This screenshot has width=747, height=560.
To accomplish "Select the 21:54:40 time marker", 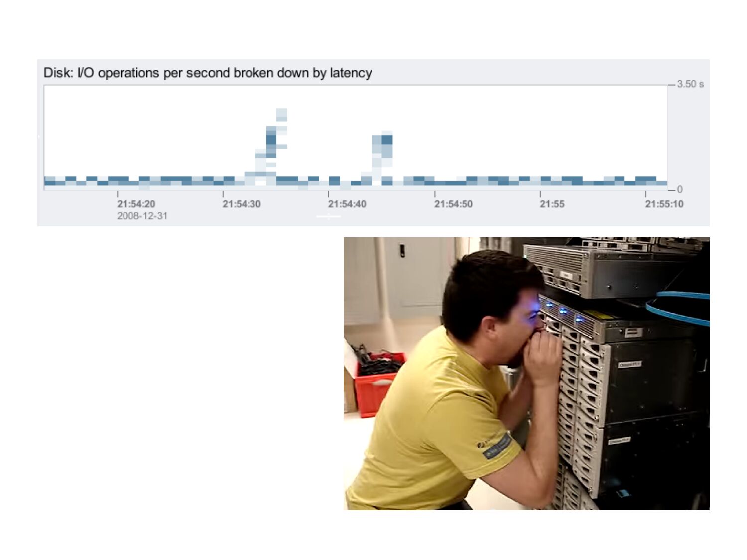I will pyautogui.click(x=347, y=204).
